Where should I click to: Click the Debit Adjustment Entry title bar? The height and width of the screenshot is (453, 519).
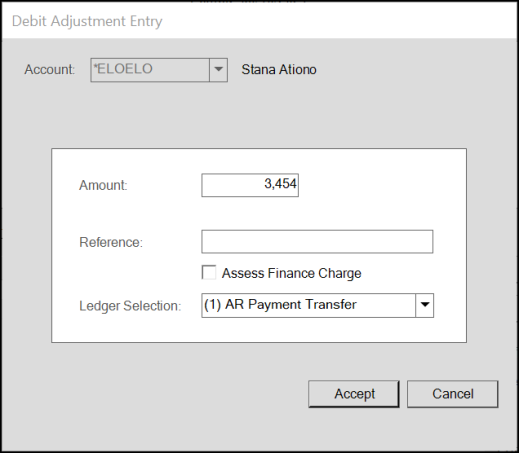tap(259, 21)
